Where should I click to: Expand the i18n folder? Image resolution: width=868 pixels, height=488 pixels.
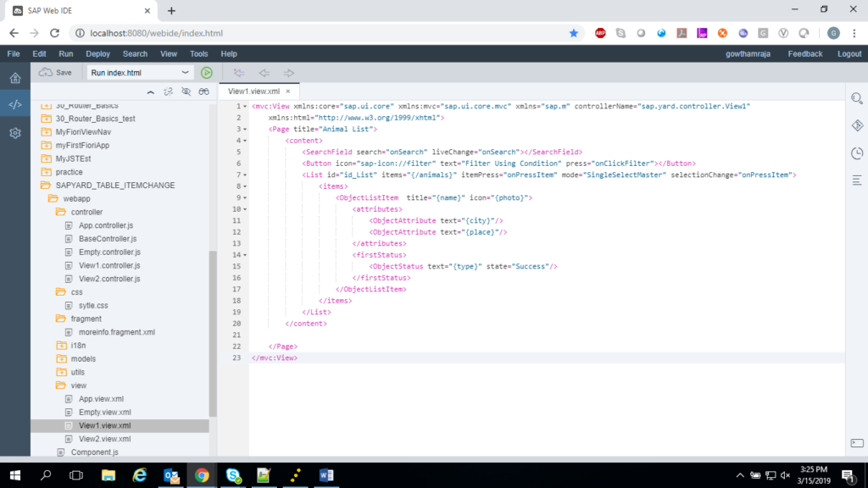pos(61,346)
